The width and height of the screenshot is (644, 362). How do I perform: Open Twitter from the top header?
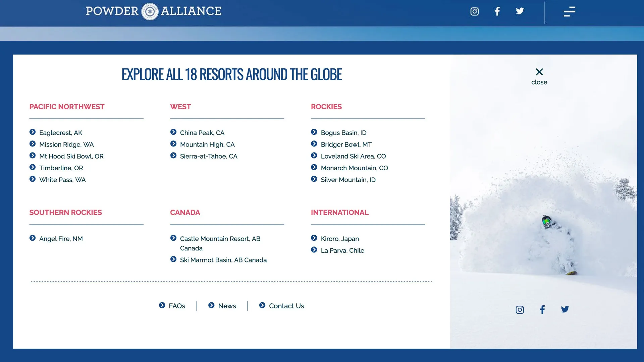(x=520, y=11)
